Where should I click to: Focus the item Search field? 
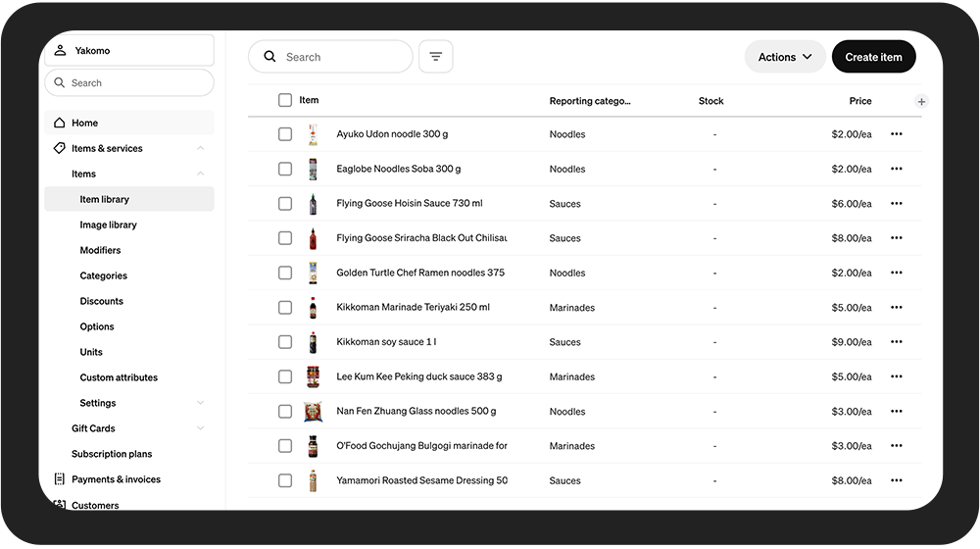pos(330,57)
